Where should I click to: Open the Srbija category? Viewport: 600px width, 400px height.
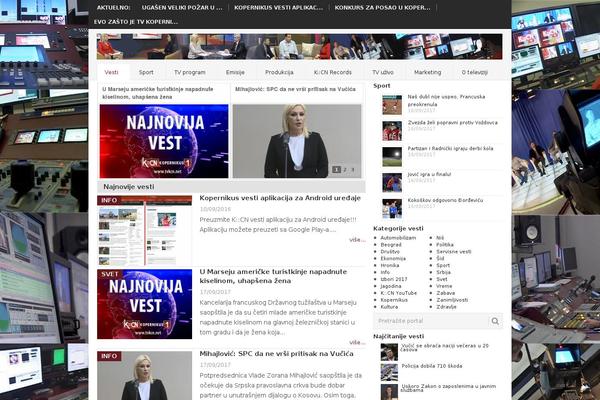click(443, 273)
